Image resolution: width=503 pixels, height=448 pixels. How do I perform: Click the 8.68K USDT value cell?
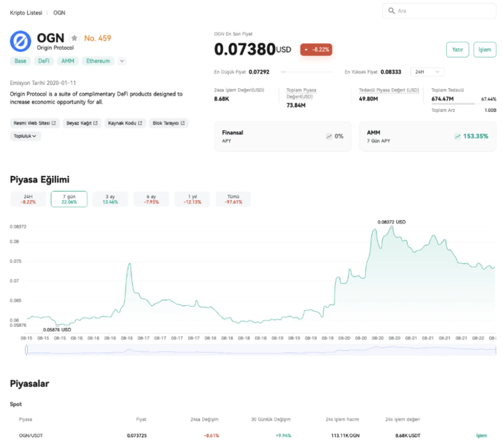coord(408,435)
